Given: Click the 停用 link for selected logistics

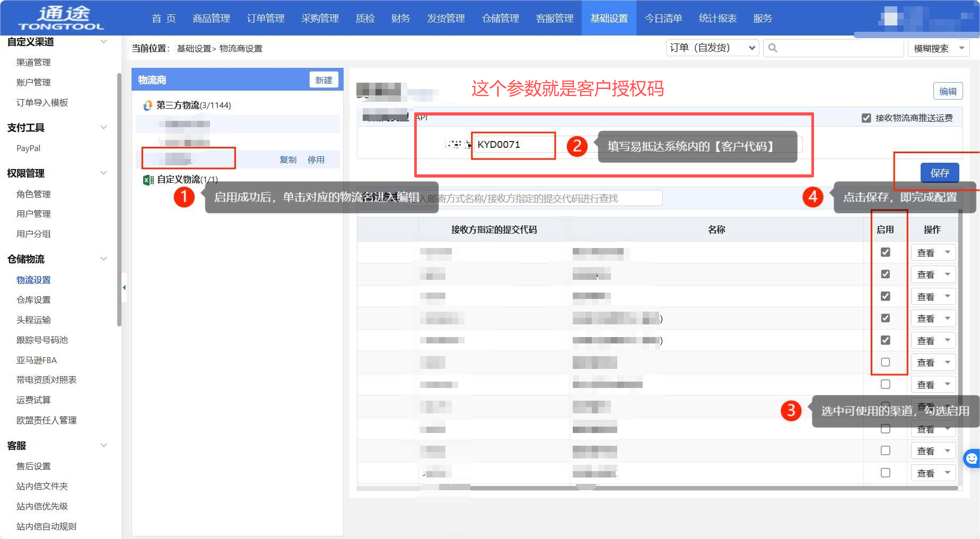Looking at the screenshot, I should click(x=316, y=160).
